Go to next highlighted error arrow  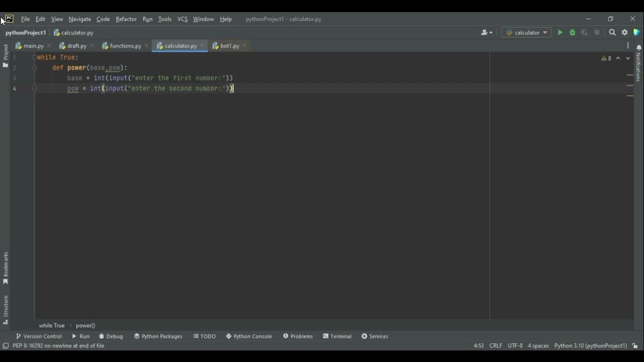click(x=628, y=58)
